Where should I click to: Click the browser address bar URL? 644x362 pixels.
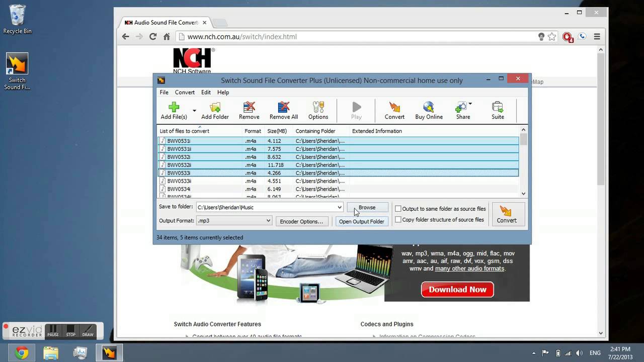point(242,37)
